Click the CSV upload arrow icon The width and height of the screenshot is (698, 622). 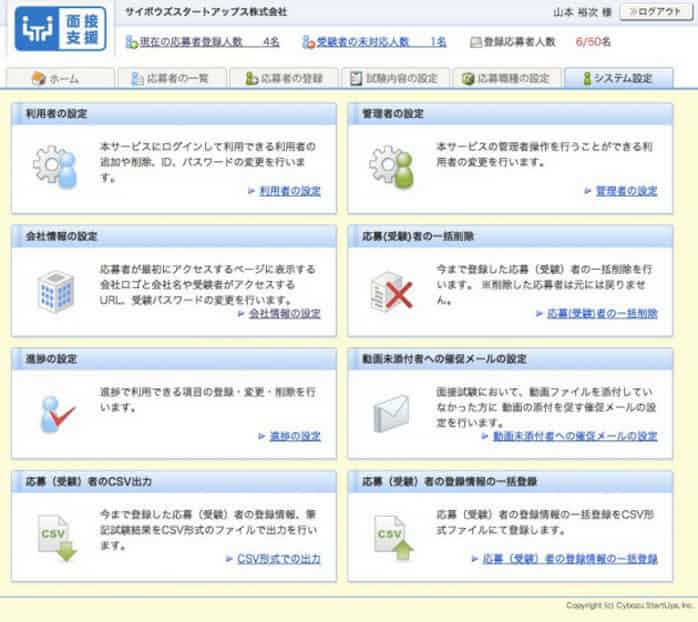pyautogui.click(x=391, y=537)
